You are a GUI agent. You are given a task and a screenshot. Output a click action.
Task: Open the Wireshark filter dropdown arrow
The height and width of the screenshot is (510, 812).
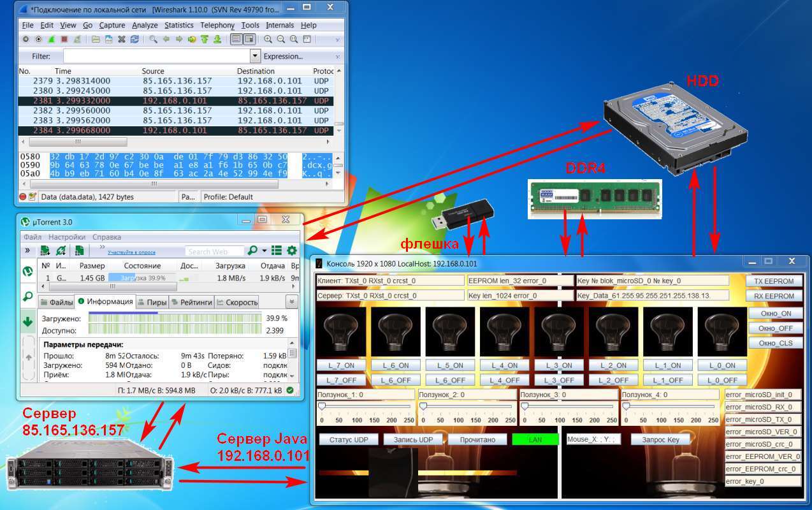point(255,56)
